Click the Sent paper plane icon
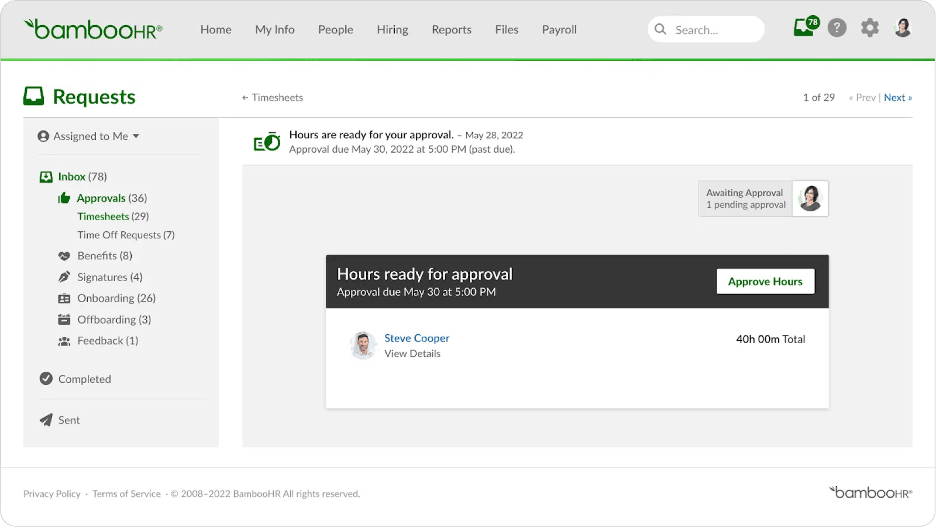 (46, 420)
